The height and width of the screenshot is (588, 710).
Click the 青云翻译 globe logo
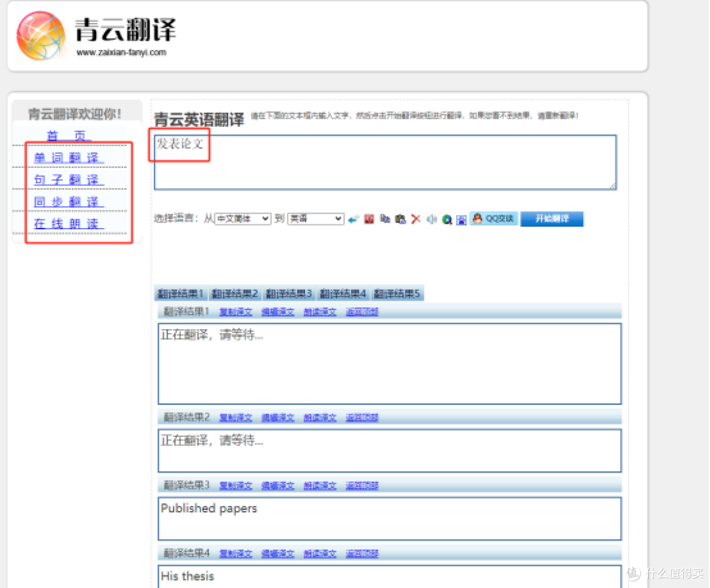[x=41, y=35]
